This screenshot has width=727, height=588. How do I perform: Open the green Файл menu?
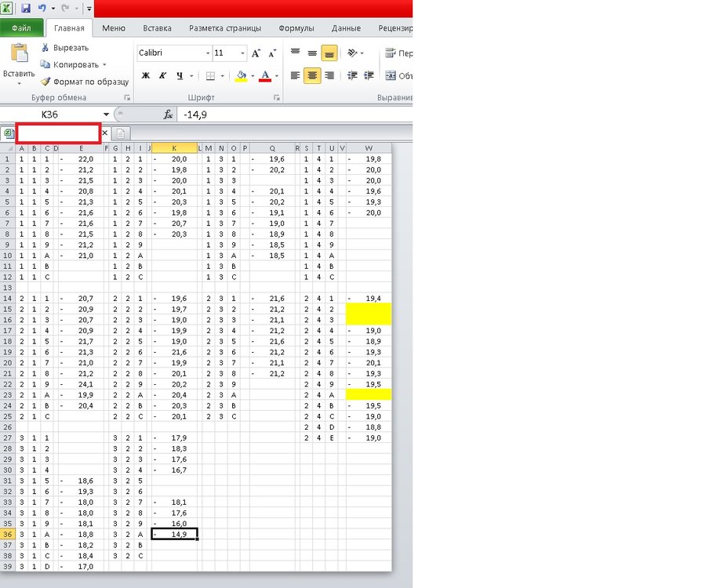click(21, 28)
